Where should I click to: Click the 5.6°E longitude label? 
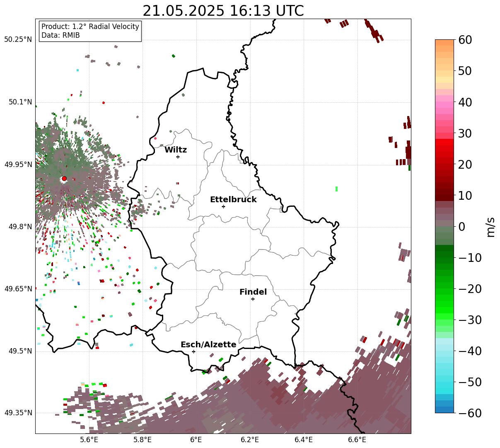pyautogui.click(x=89, y=440)
